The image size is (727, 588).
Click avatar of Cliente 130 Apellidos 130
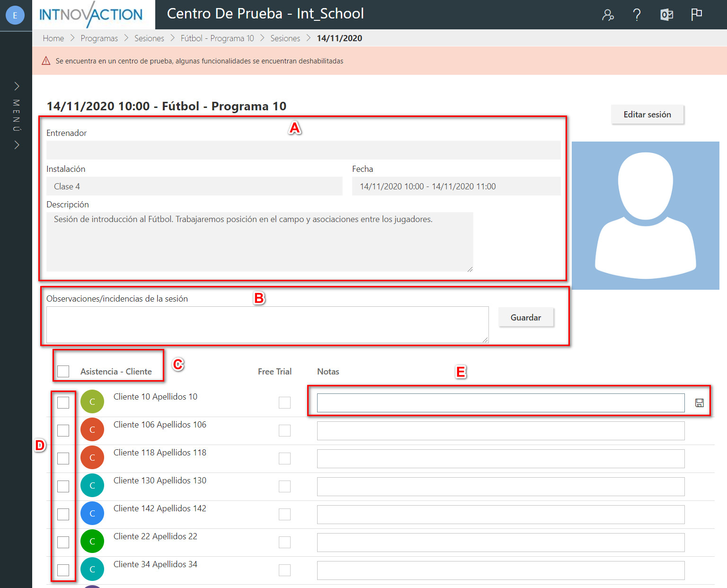tap(92, 485)
